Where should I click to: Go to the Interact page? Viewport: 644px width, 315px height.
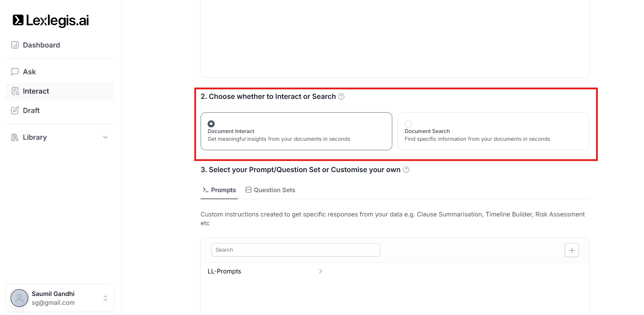tap(36, 91)
